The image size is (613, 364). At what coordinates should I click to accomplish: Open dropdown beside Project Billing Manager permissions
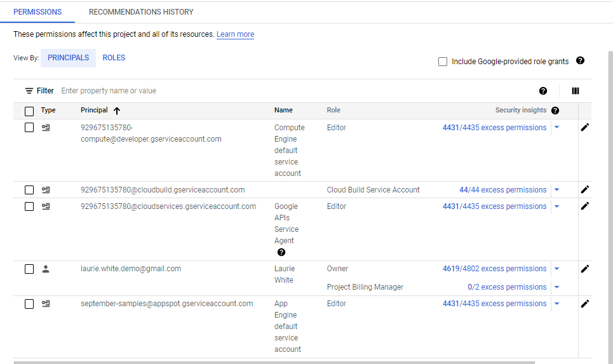pos(557,287)
